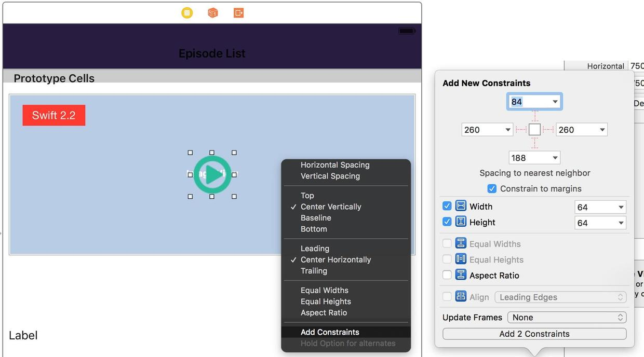Open the Width value 64 dropdown
This screenshot has height=357, width=644.
click(x=621, y=208)
